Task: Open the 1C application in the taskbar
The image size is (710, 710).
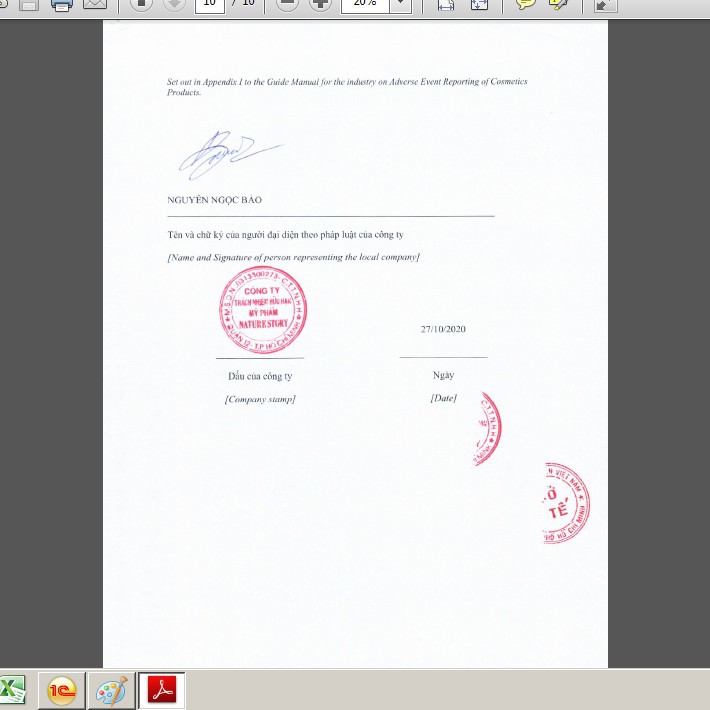Action: (x=61, y=690)
